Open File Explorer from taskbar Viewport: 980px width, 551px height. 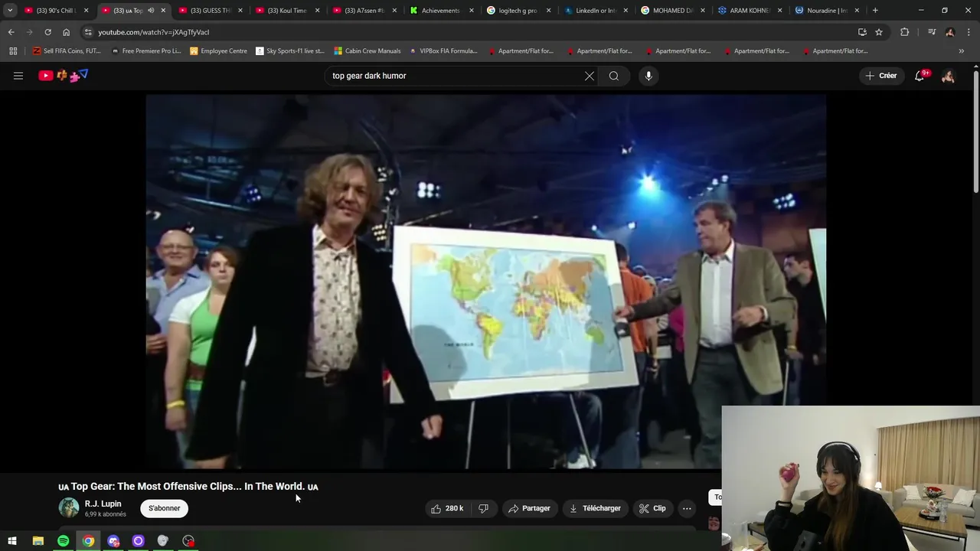coord(38,541)
